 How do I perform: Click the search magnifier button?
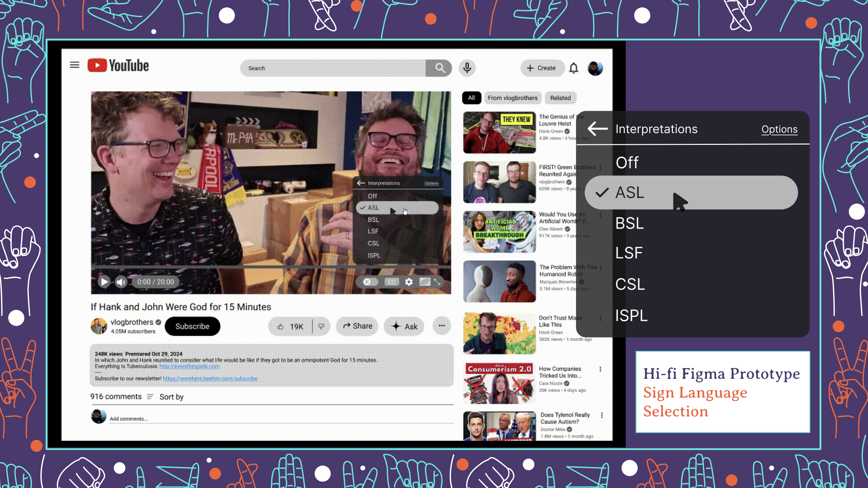[439, 68]
